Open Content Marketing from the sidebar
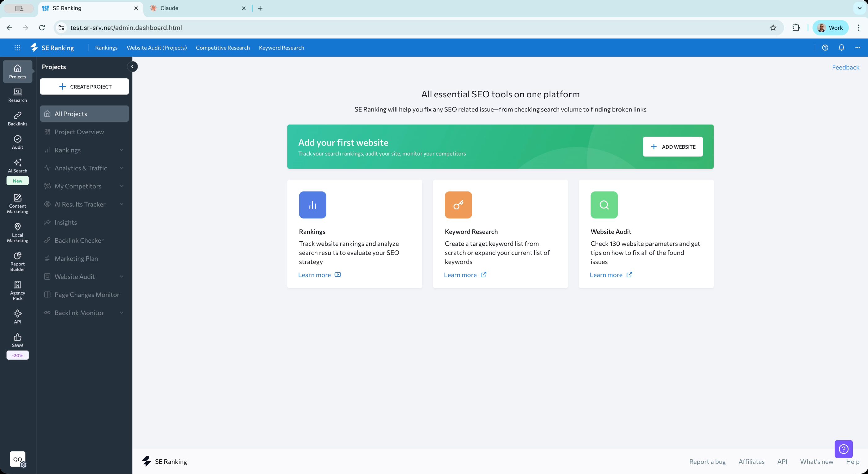 pos(18,204)
